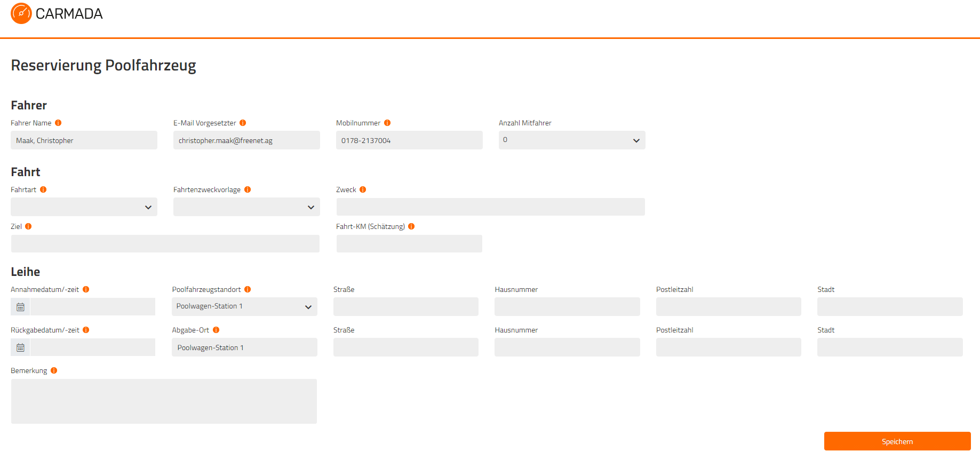The image size is (980, 459).
Task: Click Straße field in Abgabe-Ort row
Action: (406, 347)
